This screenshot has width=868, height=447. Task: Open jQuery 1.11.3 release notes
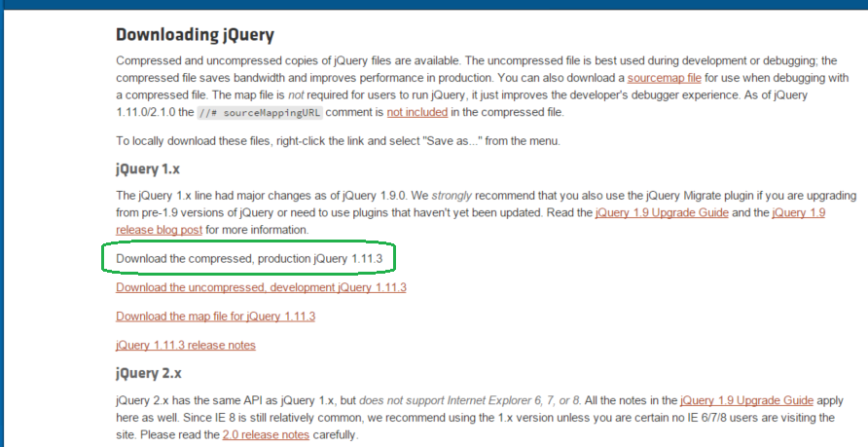coord(186,345)
